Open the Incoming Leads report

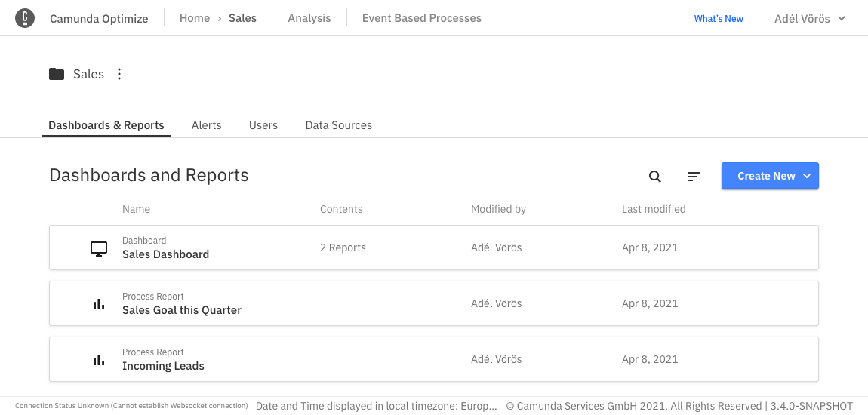pyautogui.click(x=163, y=366)
